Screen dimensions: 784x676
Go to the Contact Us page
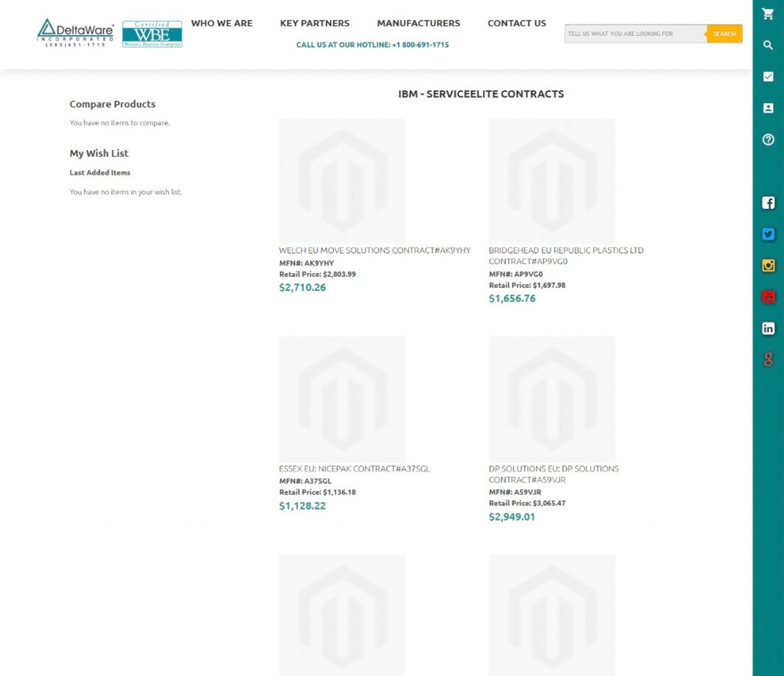click(517, 24)
